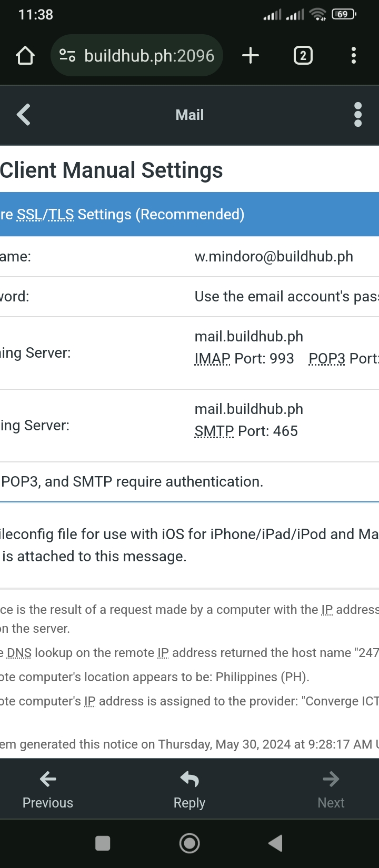Tap the POP3 abbreviation label
Screen dimensions: 379x868
(x=327, y=359)
